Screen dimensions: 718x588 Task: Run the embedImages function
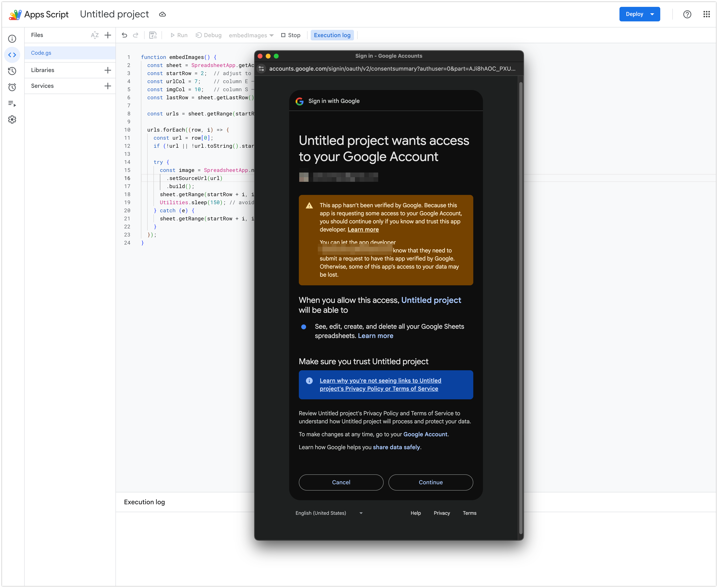[x=178, y=35]
